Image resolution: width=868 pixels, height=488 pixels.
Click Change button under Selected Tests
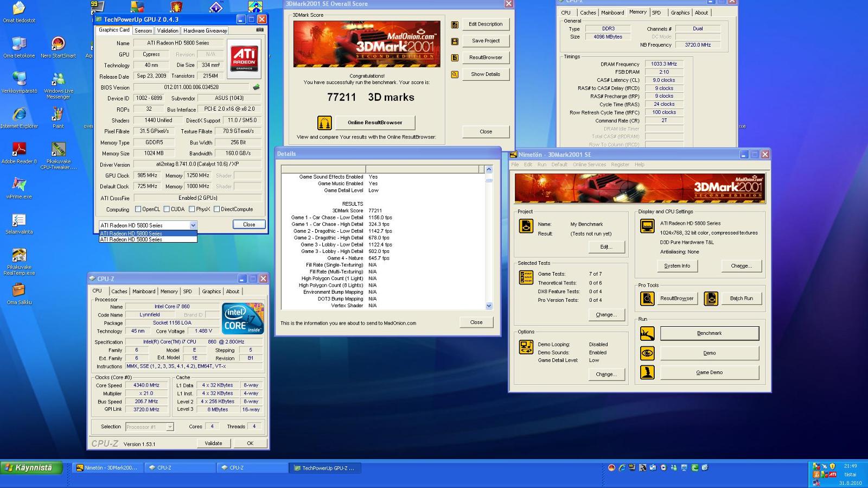[x=606, y=315]
